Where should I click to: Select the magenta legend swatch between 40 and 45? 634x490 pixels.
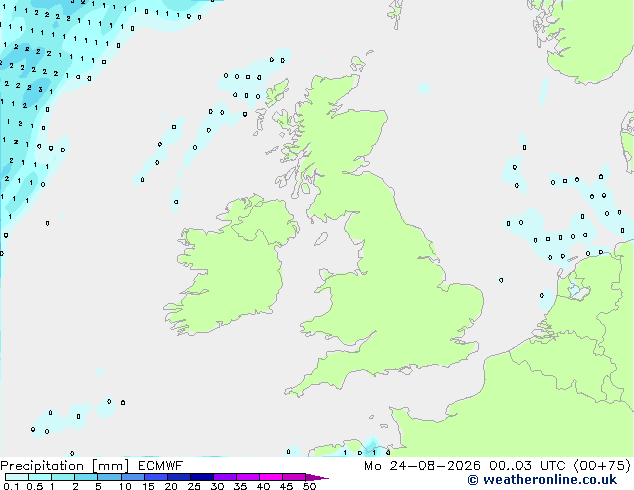pyautogui.click(x=271, y=477)
